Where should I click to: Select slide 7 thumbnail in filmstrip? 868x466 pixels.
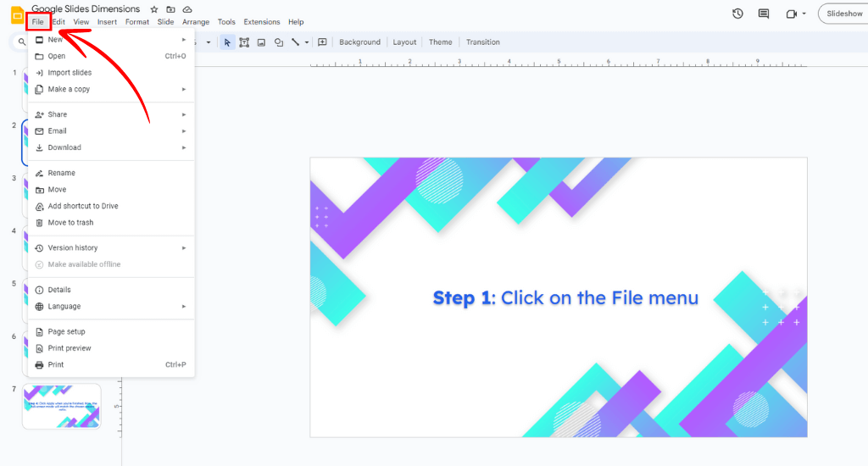62,406
